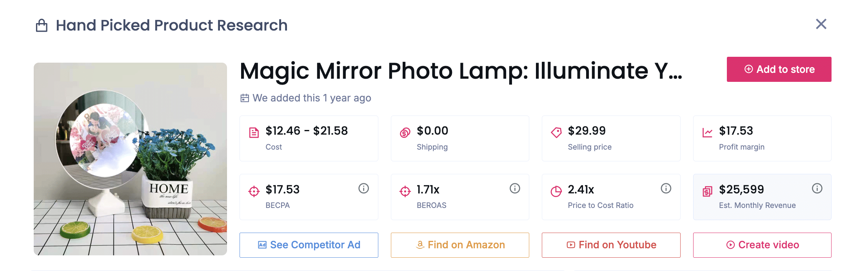Viewport: 868px width, 271px height.
Task: Click the calendar icon near 'We added this 1 year ago'
Action: click(244, 98)
